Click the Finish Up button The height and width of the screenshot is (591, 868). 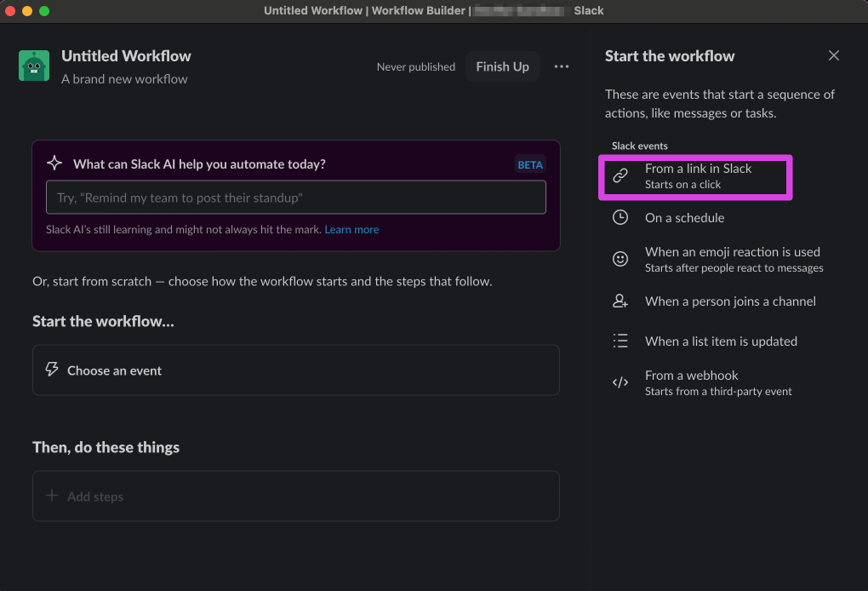[x=502, y=66]
